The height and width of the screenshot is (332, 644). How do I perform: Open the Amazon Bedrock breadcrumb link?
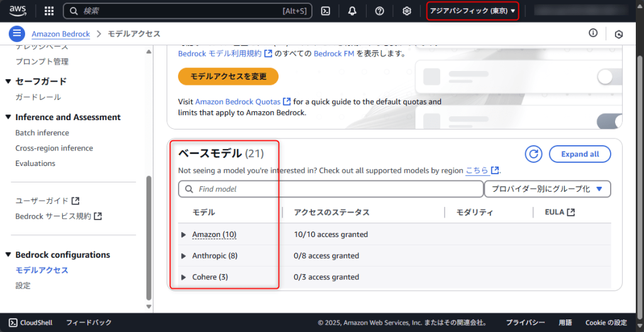[61, 34]
